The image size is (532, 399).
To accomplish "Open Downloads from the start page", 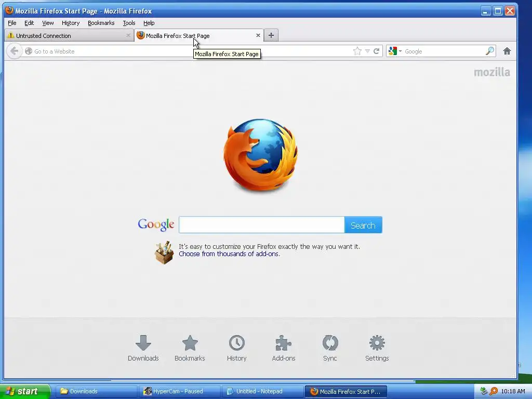I will coord(143,348).
